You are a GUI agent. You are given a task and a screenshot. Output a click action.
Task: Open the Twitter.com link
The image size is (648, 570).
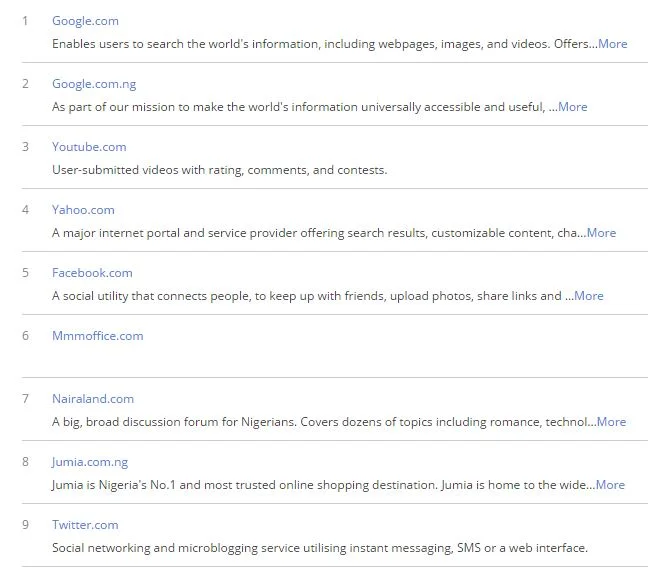pos(85,525)
